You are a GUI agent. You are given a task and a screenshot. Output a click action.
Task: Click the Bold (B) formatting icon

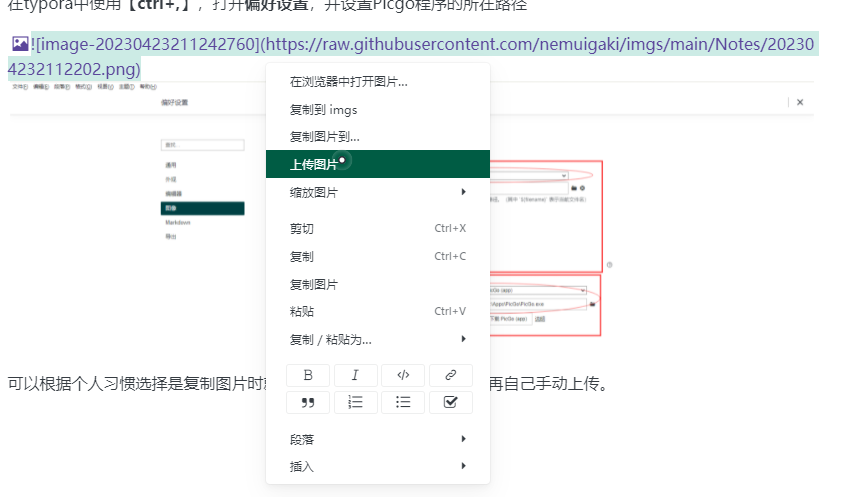tap(308, 376)
